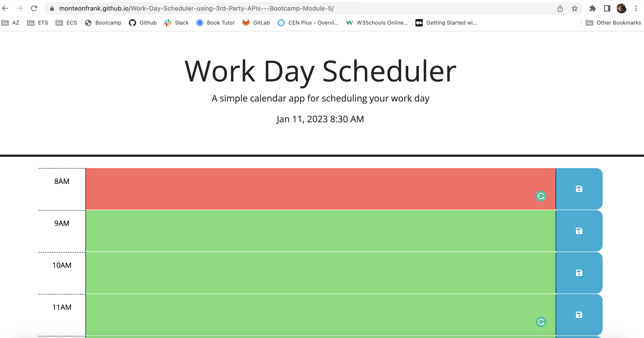Screen dimensions: 644x338
Task: Click the back navigation arrow
Action: tap(5, 8)
